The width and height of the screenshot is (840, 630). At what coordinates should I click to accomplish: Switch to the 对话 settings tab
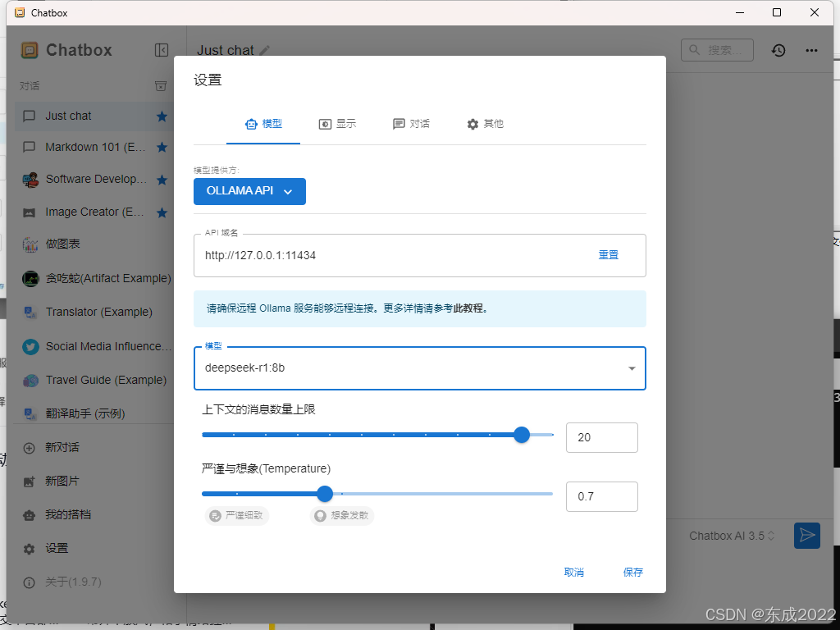(x=412, y=124)
